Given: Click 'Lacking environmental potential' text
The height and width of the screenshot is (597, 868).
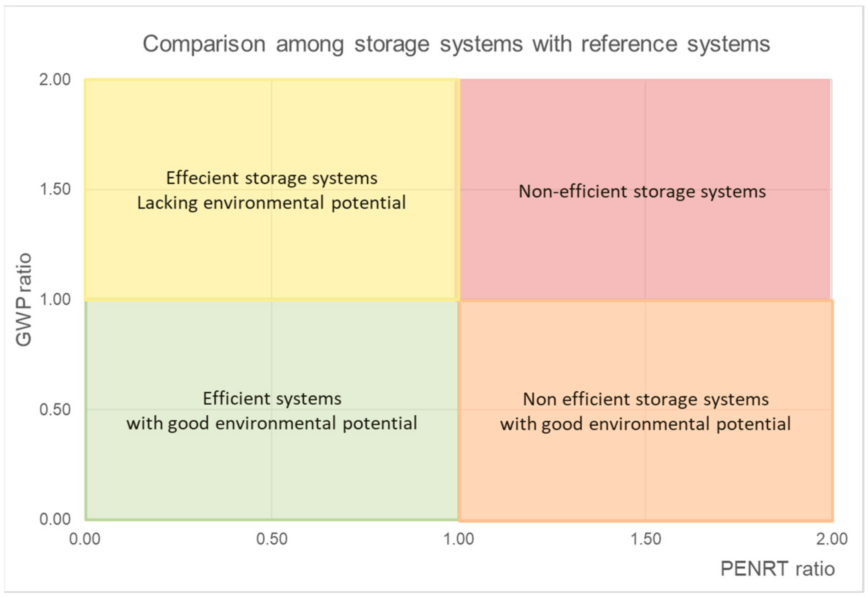Looking at the screenshot, I should 272,203.
